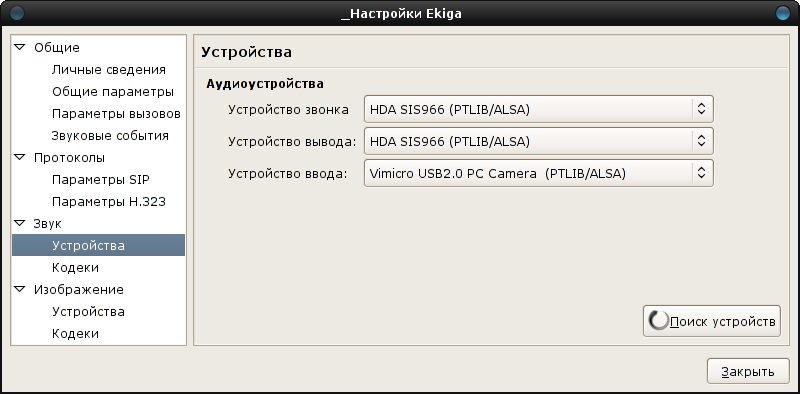The image size is (800, 394).
Task: Open Параметры SIP settings
Action: (101, 180)
